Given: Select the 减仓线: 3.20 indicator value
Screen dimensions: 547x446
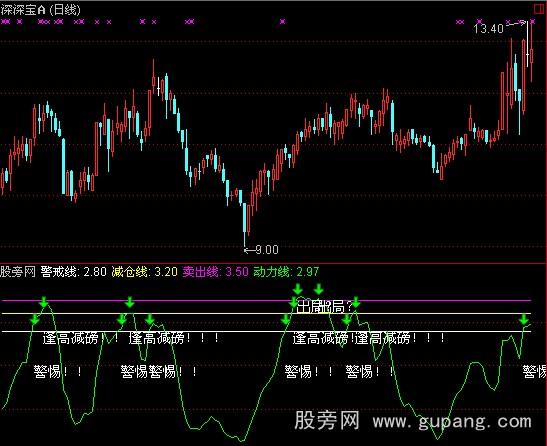Looking at the screenshot, I should (x=144, y=271).
